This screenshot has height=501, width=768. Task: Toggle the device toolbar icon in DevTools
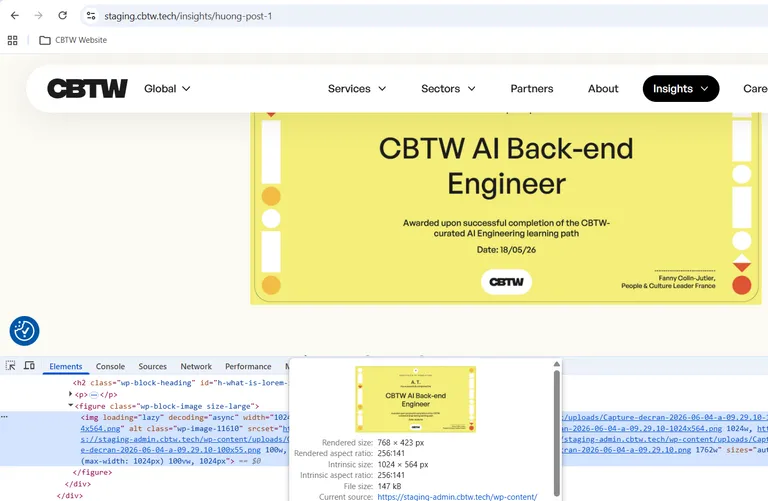click(x=29, y=366)
